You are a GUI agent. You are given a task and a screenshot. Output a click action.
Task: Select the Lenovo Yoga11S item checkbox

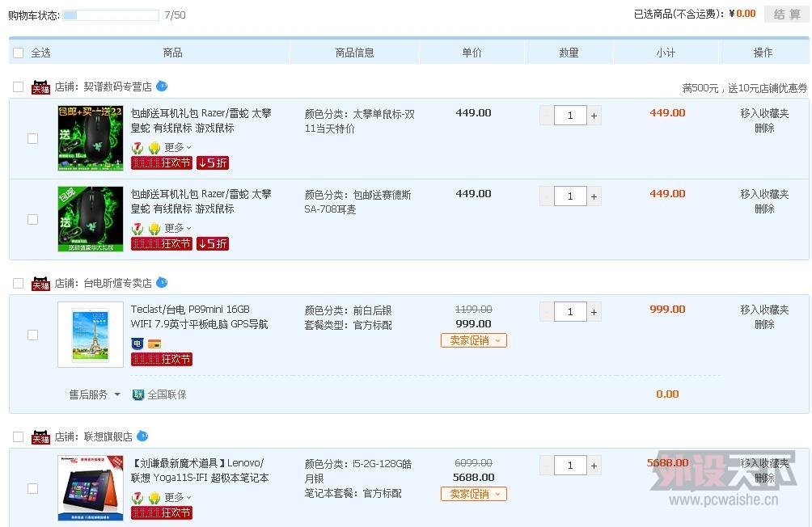[32, 489]
